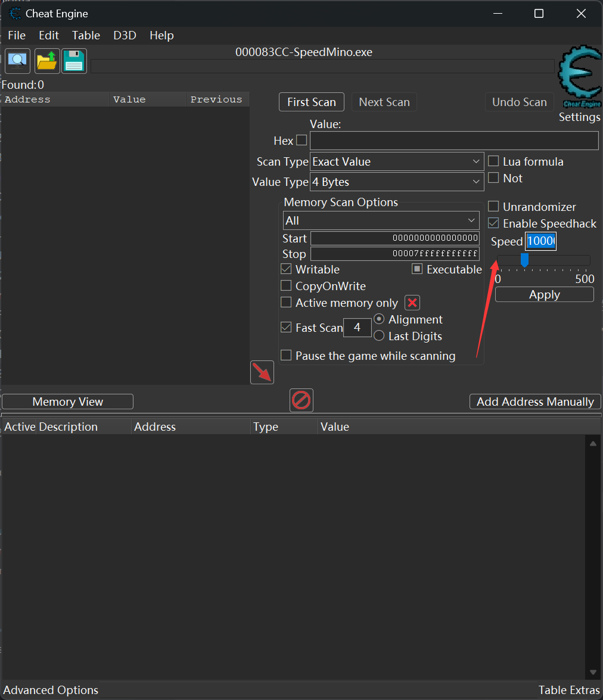Apply the speedhack speed
Viewport: 603px width, 700px height.
(545, 295)
